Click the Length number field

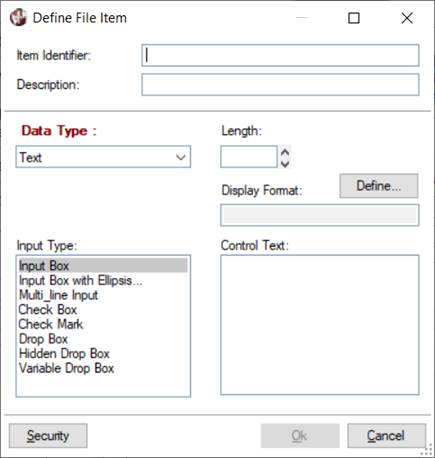249,156
